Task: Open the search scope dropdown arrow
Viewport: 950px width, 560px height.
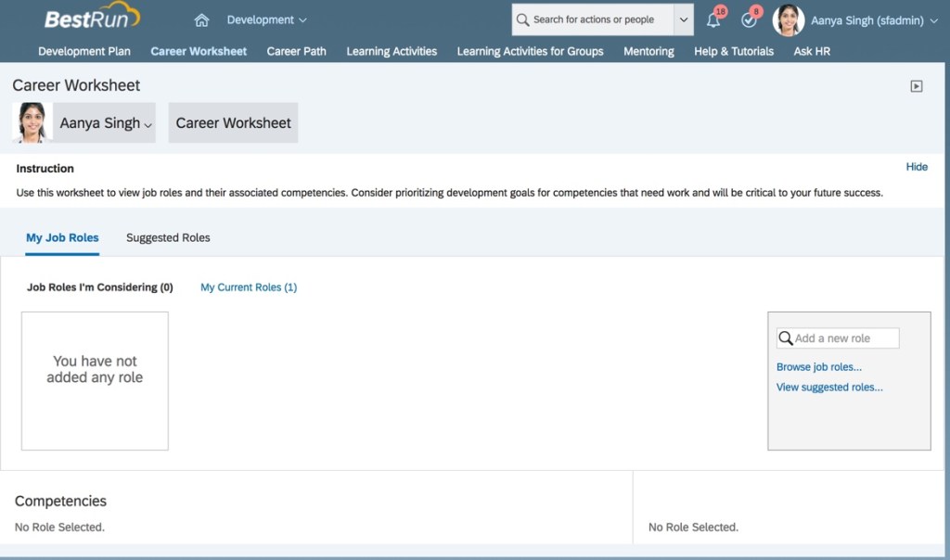Action: 684,20
